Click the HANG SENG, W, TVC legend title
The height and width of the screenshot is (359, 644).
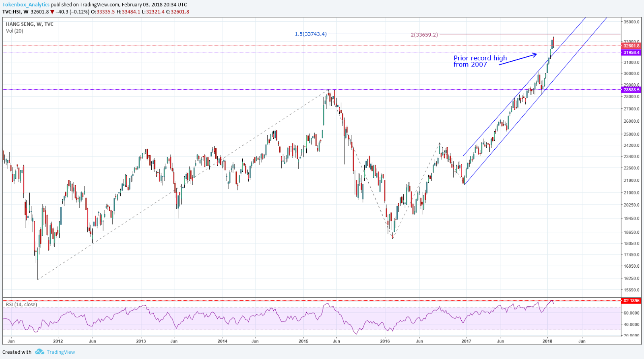click(x=30, y=24)
